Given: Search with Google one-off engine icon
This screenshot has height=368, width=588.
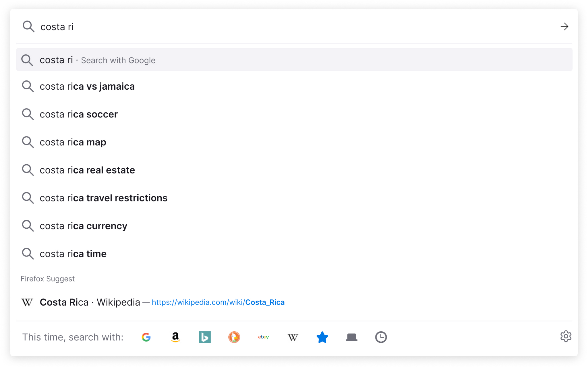Looking at the screenshot, I should tap(146, 337).
